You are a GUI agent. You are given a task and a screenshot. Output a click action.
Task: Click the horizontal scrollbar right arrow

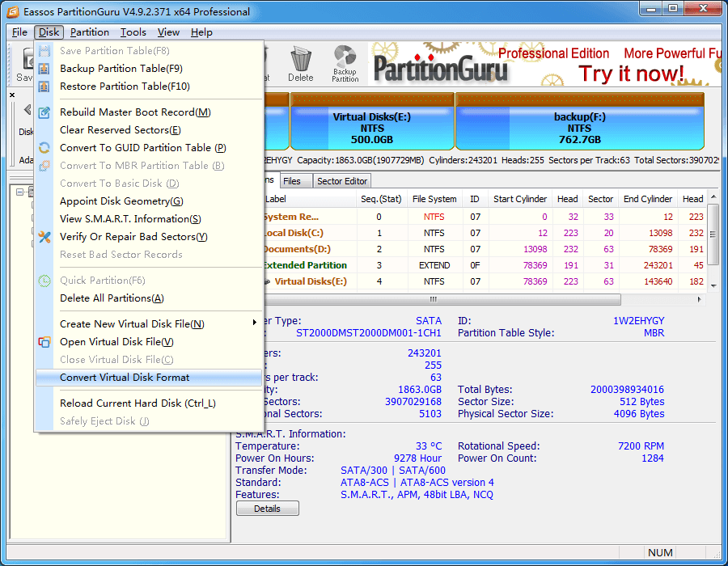click(700, 300)
